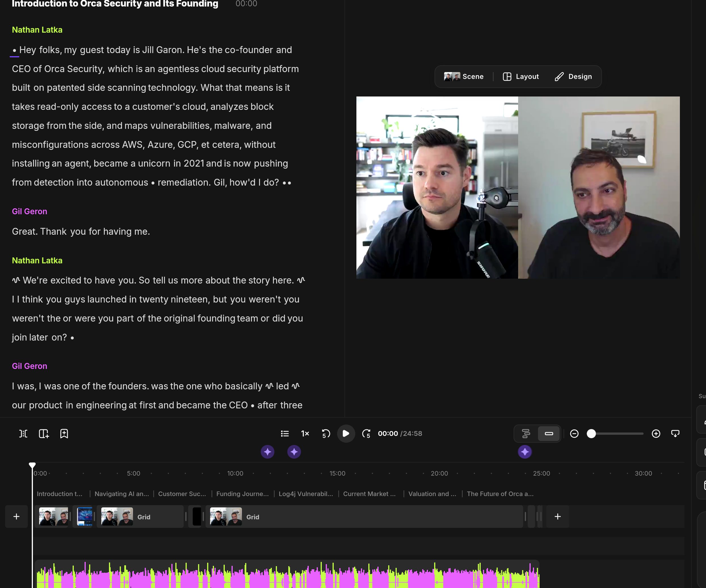Viewport: 706px width, 588px height.
Task: Change playback speed 1×
Action: click(x=305, y=434)
